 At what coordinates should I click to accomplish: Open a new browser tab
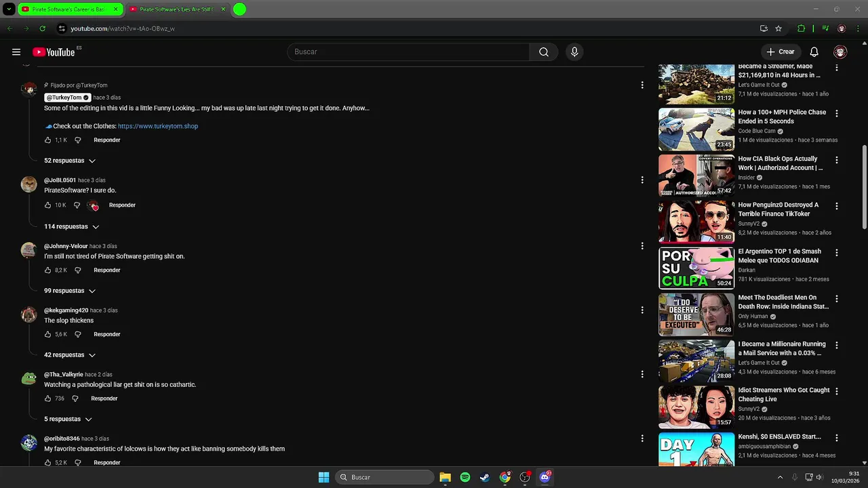click(x=239, y=9)
